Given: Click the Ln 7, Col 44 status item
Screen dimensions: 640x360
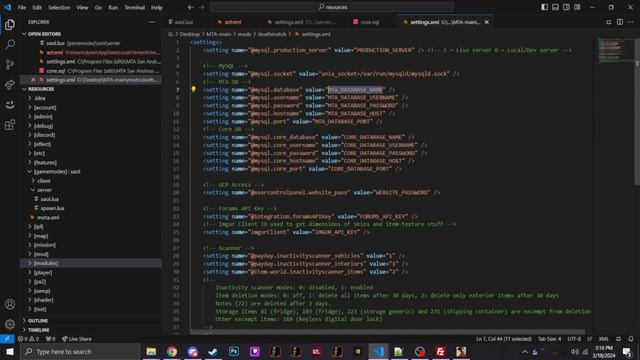Looking at the screenshot, I should (503, 339).
